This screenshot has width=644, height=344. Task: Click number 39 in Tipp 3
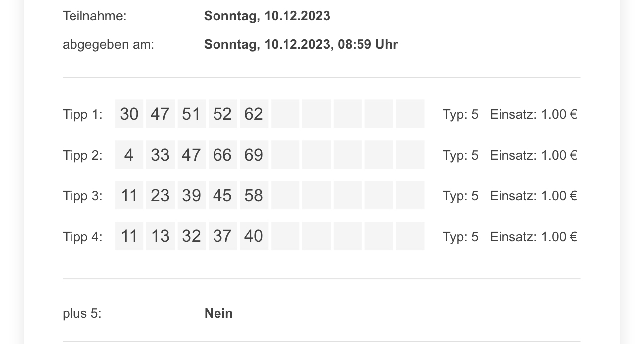[192, 195]
